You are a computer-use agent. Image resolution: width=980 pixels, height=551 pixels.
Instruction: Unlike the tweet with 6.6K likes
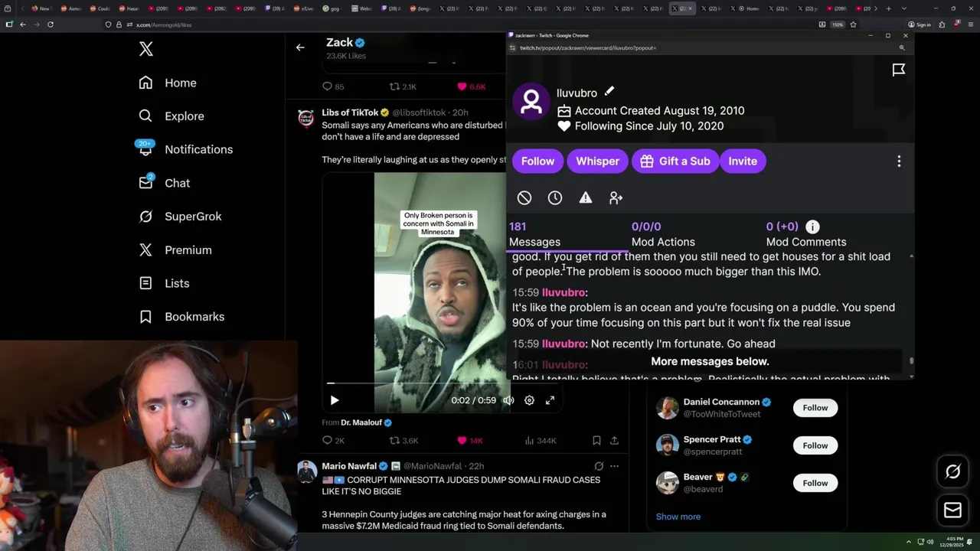click(471, 86)
